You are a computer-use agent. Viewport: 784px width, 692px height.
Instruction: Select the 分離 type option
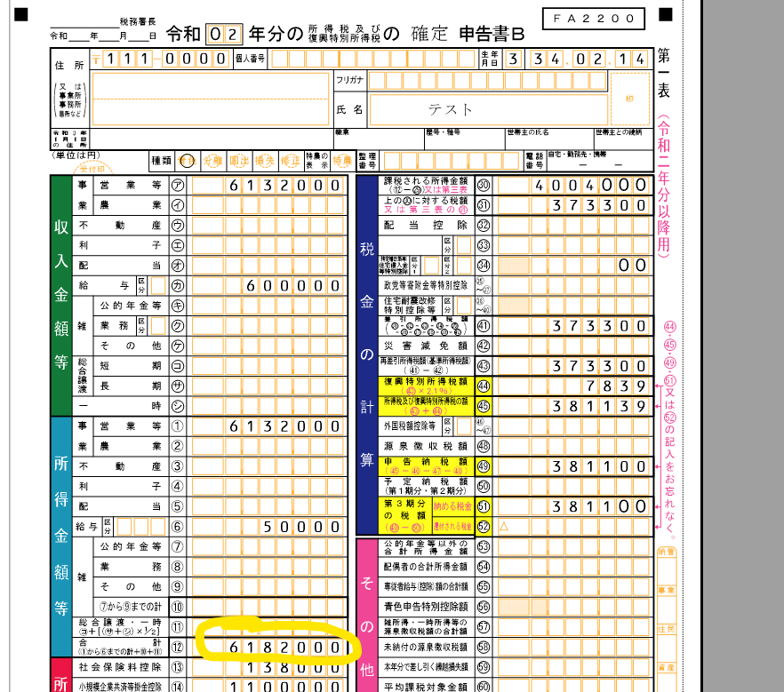(x=212, y=161)
